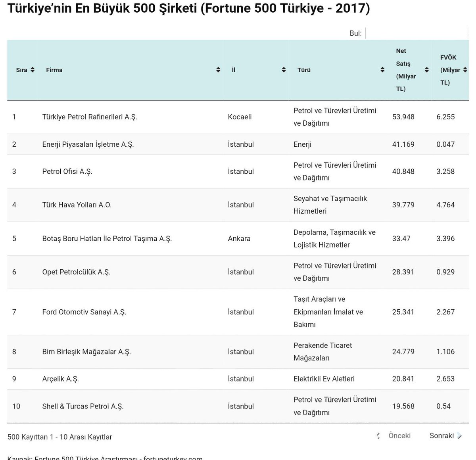Click the 500 Kayıttan records info text
The height and width of the screenshot is (460, 476).
click(60, 437)
